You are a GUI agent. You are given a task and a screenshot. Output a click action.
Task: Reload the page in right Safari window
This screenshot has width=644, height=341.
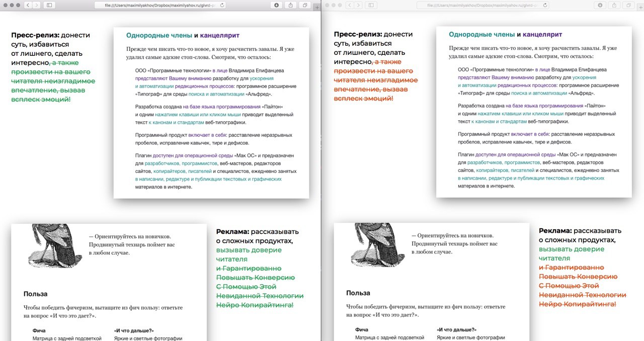click(x=544, y=5)
